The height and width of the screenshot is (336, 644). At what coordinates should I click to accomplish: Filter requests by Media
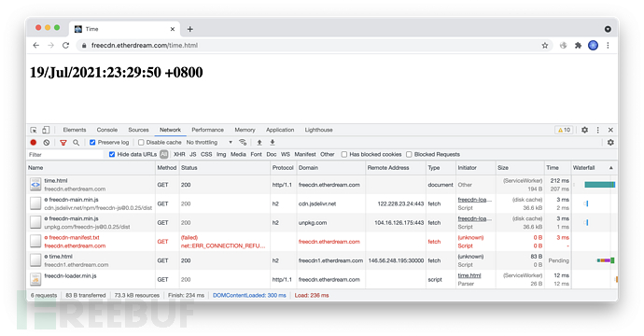click(238, 154)
